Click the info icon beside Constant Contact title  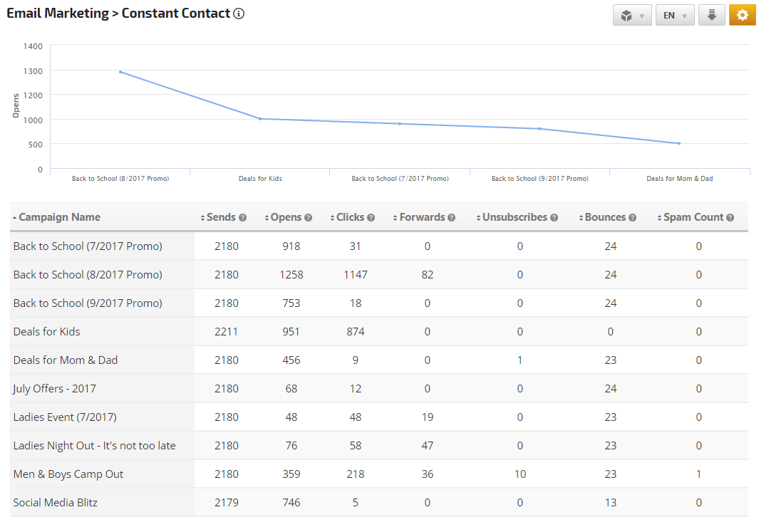point(239,14)
